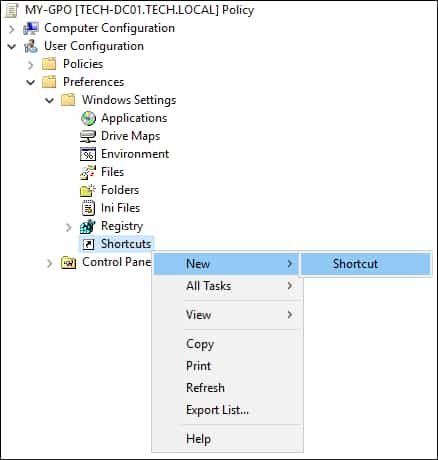438x460 pixels.
Task: Expand the Policies folder node
Action: pyautogui.click(x=31, y=65)
